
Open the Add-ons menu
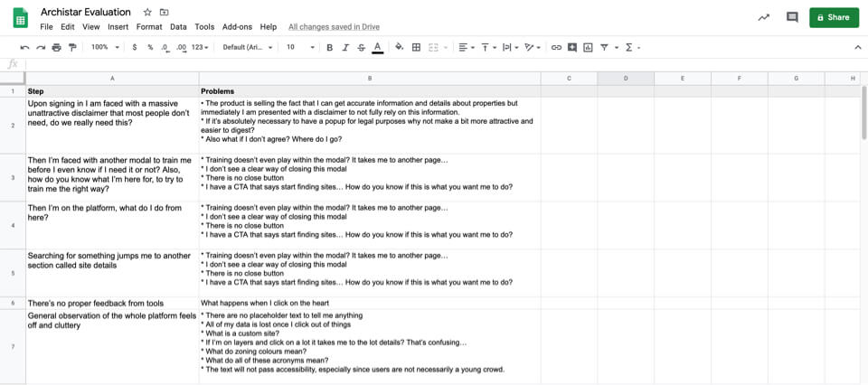pyautogui.click(x=237, y=27)
